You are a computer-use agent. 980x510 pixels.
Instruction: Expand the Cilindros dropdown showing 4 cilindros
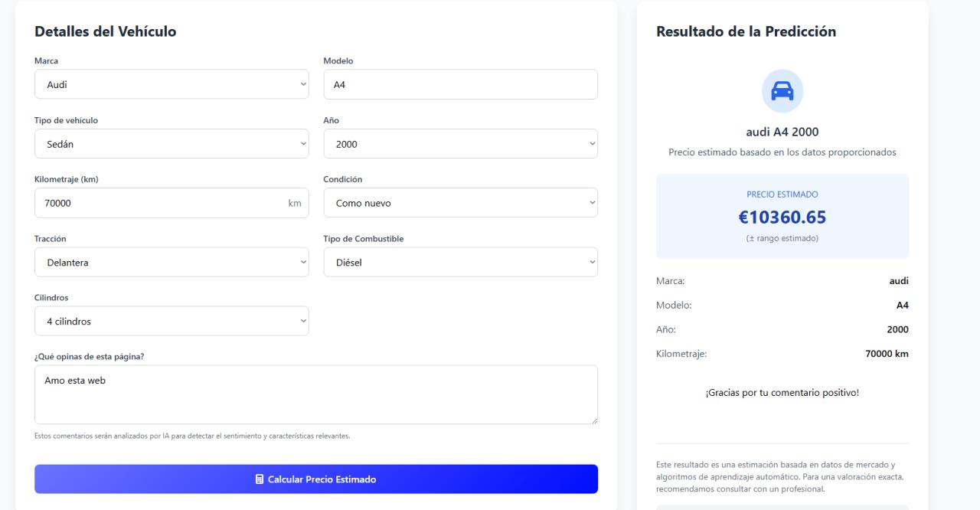(171, 321)
